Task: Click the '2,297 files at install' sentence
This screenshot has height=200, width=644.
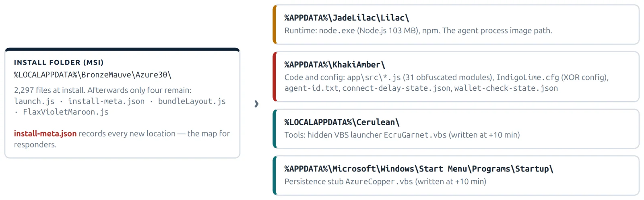Action: click(103, 90)
